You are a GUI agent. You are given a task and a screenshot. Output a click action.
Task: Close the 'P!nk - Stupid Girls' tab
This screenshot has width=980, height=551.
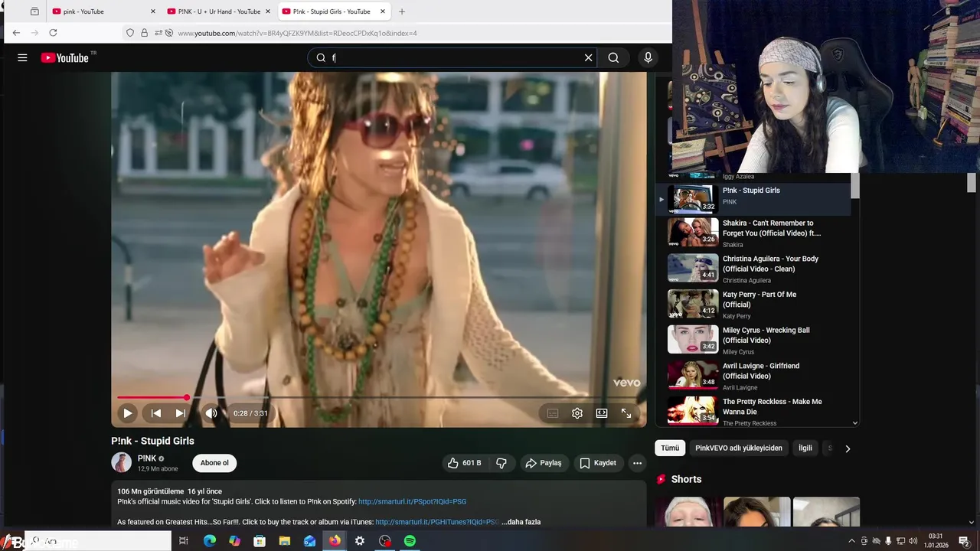(x=383, y=11)
